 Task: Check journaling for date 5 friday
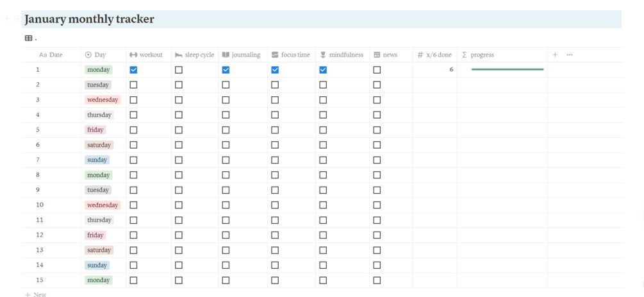tap(226, 130)
